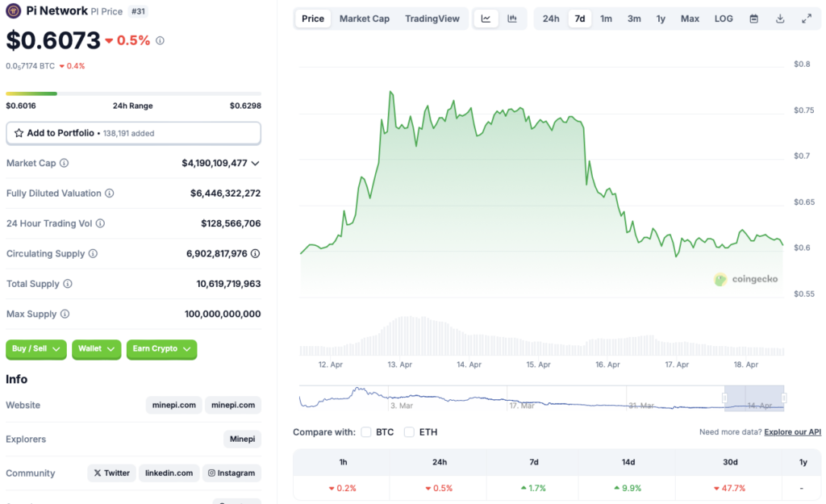Open info icon next to 0.5% change
Viewport: 826px width, 504px height.
(x=161, y=40)
